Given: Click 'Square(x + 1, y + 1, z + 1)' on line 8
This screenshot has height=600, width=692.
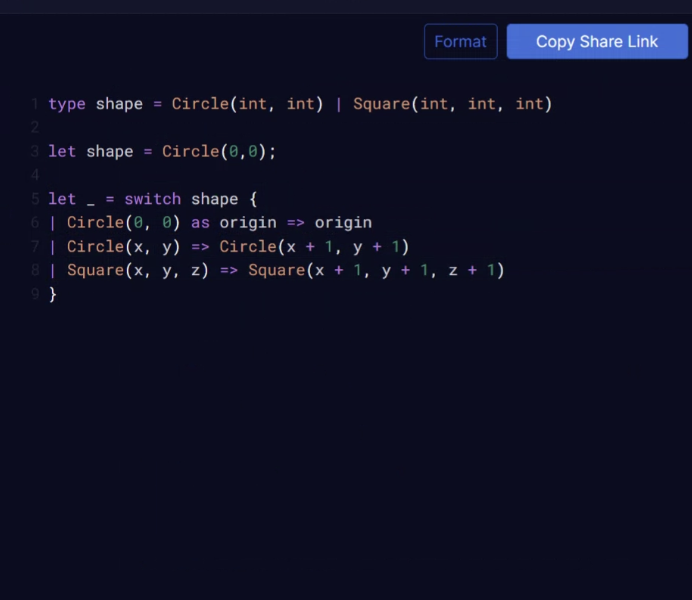Looking at the screenshot, I should click(x=376, y=270).
